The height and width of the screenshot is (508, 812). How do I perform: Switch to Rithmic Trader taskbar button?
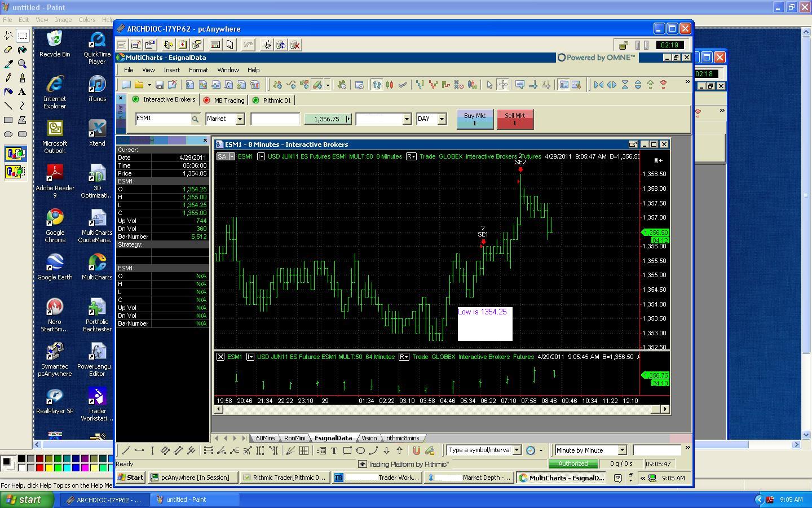coord(285,478)
